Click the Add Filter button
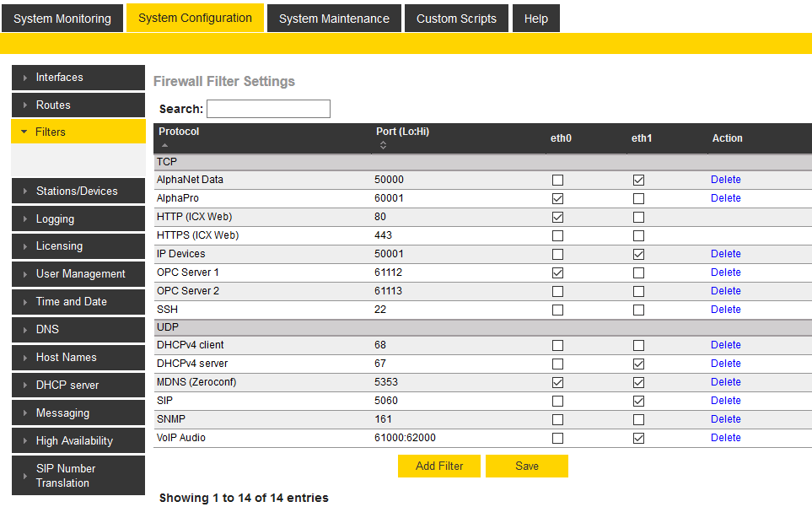Screen dimensions: 812x507 point(439,467)
